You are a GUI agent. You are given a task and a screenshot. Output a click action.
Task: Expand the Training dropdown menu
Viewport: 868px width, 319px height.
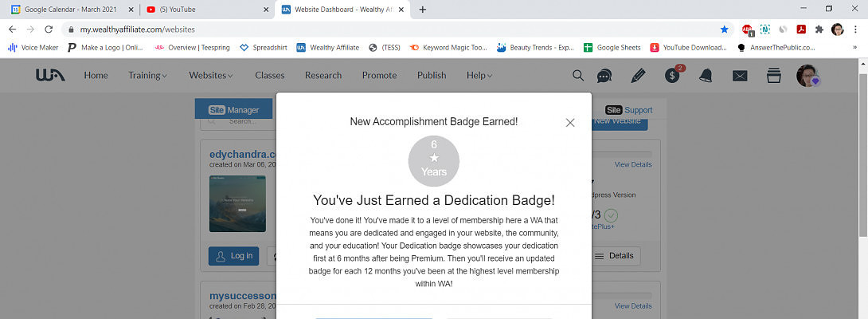click(x=147, y=76)
